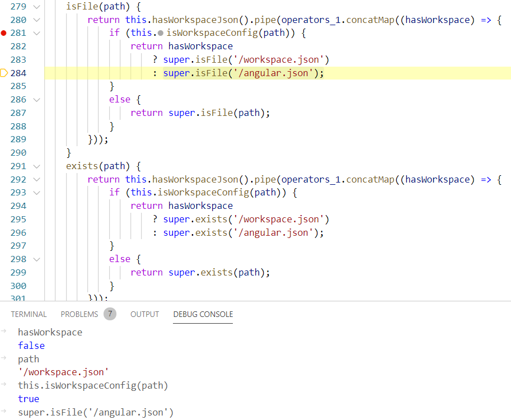Click the yellow debug pointer at line 284
This screenshot has height=420, width=511.
[4, 73]
